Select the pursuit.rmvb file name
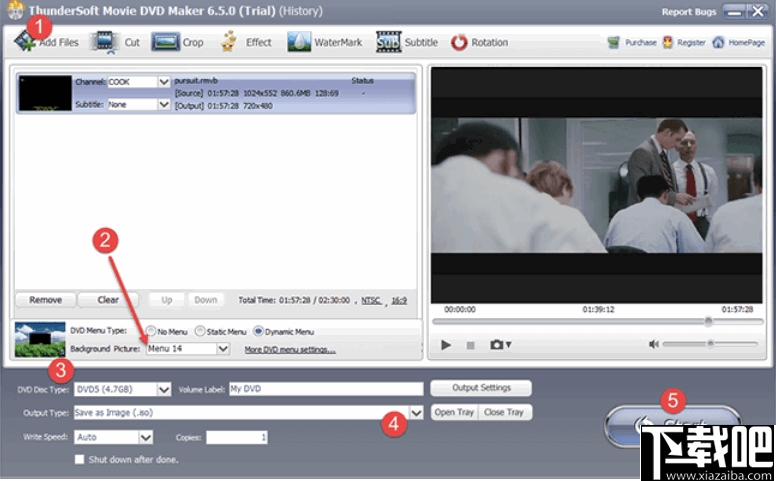This screenshot has height=481, width=776. coord(196,81)
